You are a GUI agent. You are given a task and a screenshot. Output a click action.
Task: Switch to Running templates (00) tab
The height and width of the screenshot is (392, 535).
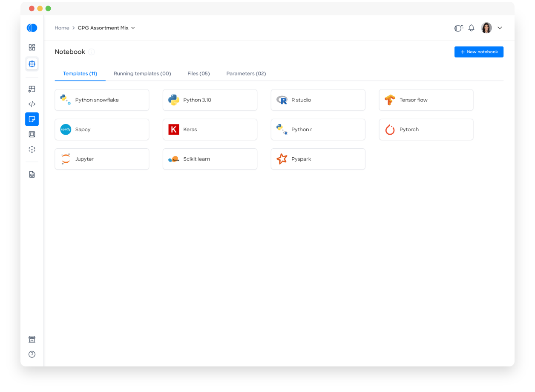142,74
